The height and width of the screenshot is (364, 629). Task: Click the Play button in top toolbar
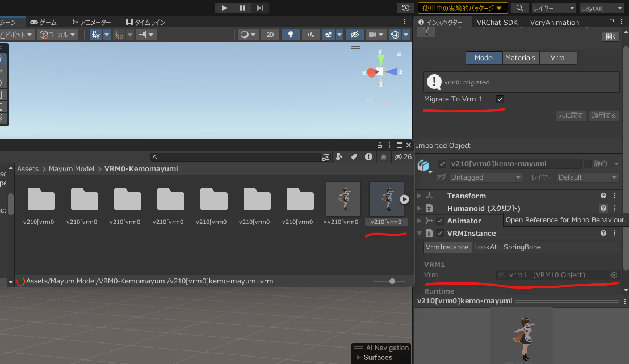(x=224, y=7)
